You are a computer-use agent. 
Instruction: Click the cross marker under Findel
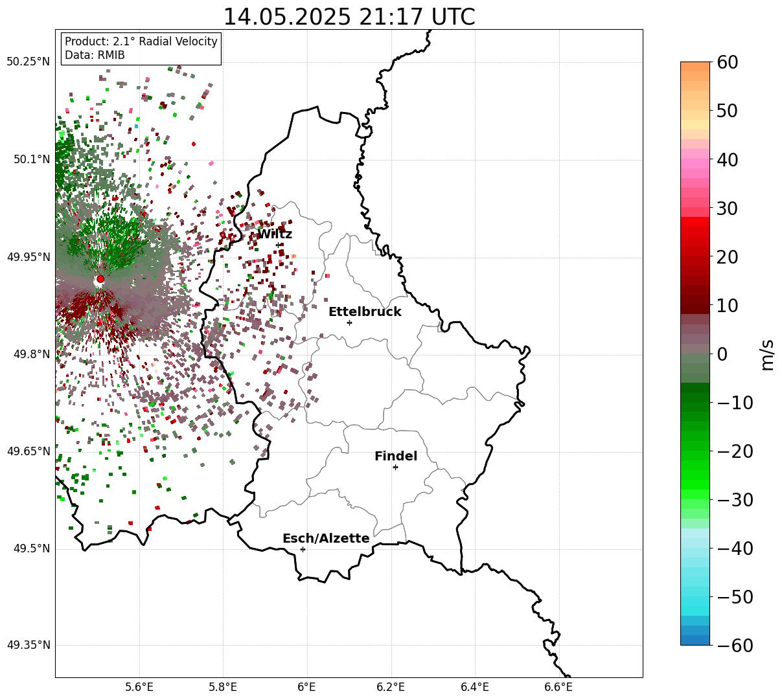(395, 467)
